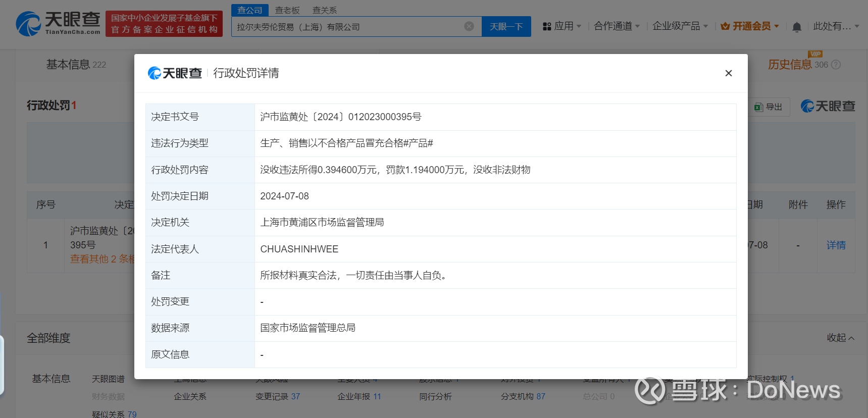
Task: Click the 天眼一下 search button
Action: [x=506, y=26]
